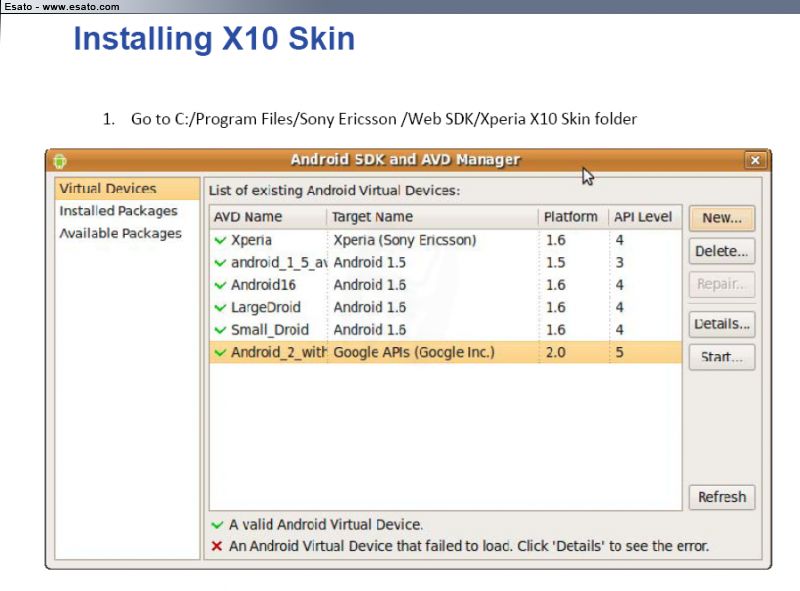
Task: Select the Small_Droid AVD name
Action: pyautogui.click(x=270, y=330)
